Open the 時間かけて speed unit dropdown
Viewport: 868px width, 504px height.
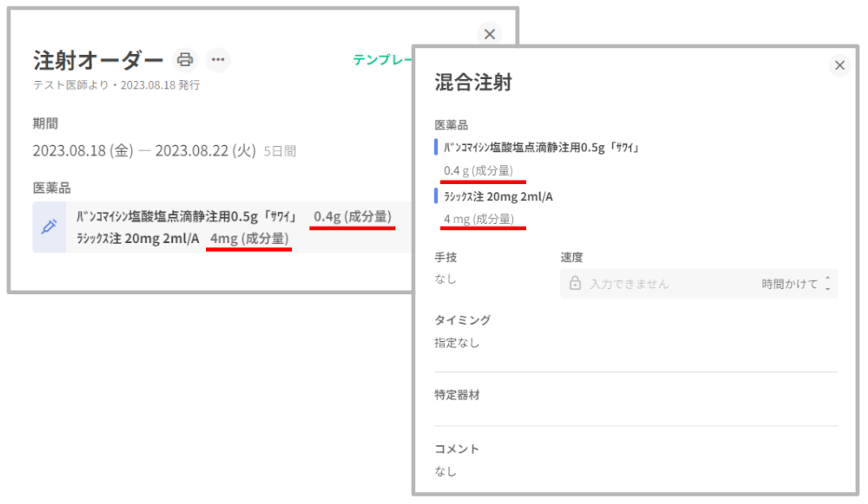coord(790,284)
